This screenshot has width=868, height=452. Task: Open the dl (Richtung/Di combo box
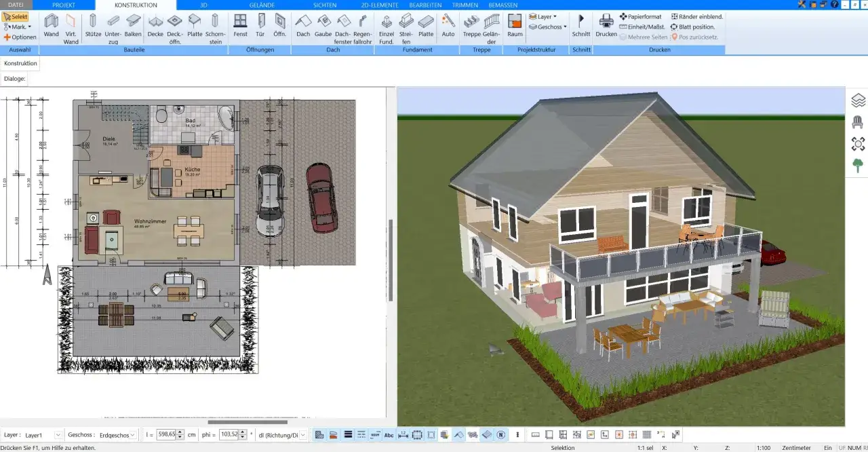(282, 434)
